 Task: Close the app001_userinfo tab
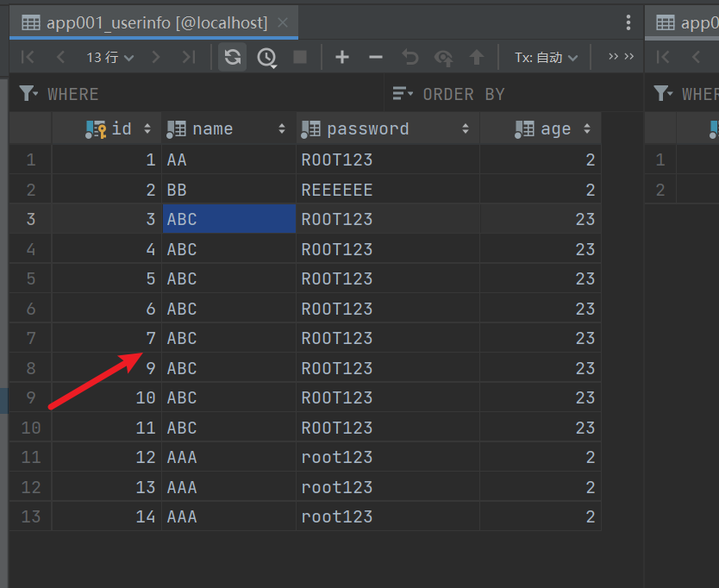click(283, 22)
